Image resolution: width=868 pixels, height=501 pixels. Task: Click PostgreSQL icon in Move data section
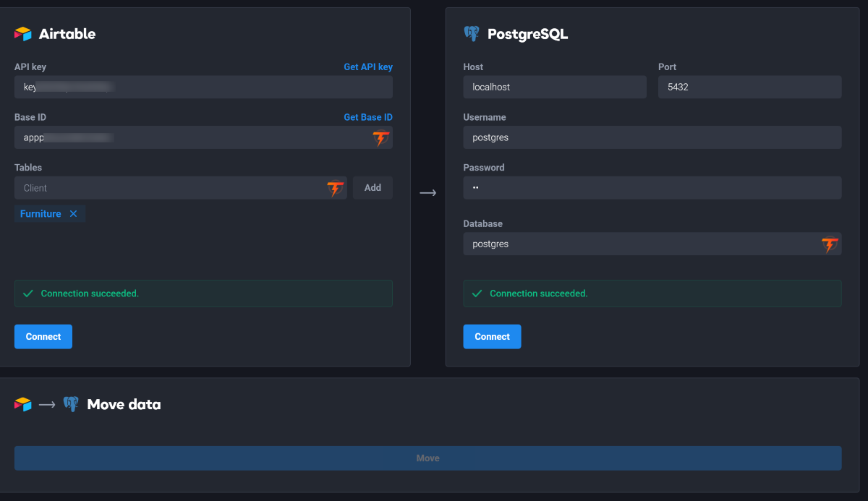pos(71,404)
